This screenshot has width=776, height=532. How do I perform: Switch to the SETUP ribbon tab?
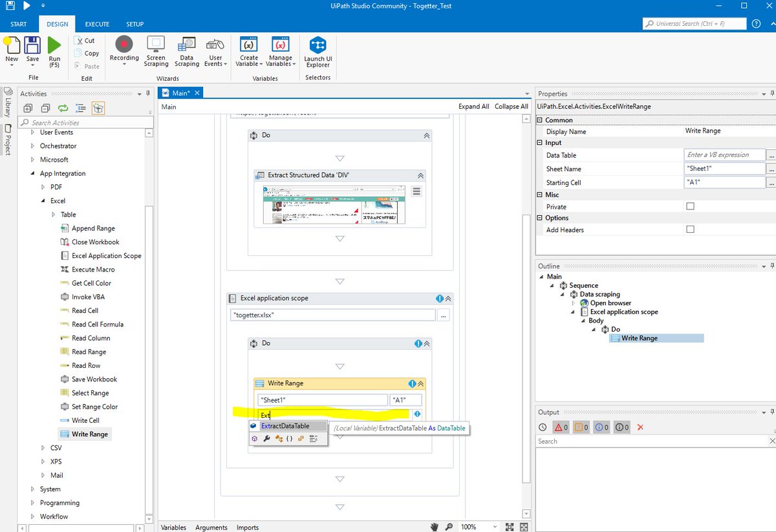(135, 24)
